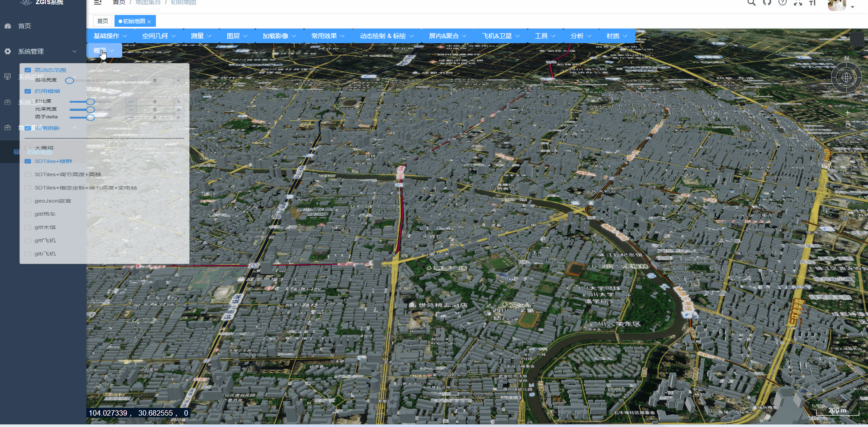Click the plus stepper for 伽马亮度

pos(179,80)
